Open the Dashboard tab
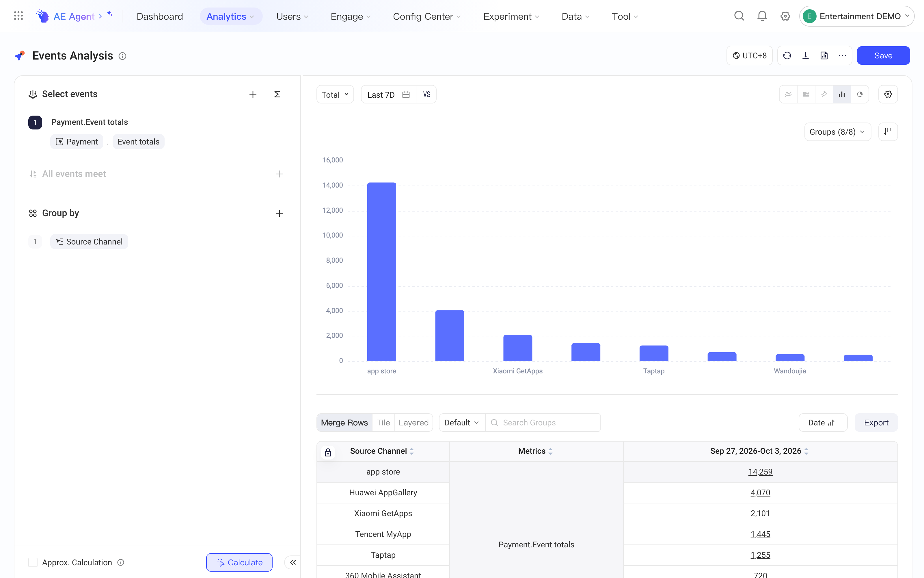The image size is (924, 578). point(160,16)
